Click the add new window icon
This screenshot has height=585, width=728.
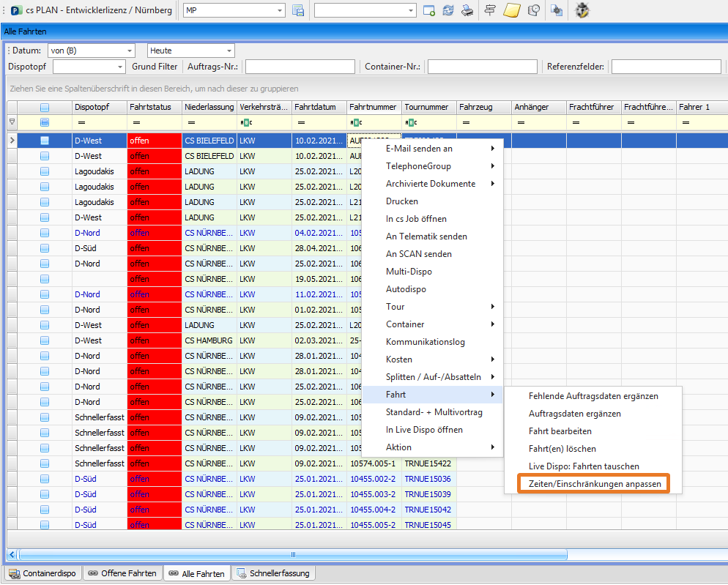(x=429, y=10)
